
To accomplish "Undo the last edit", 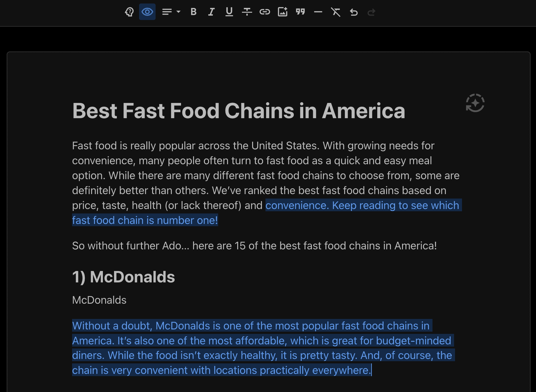I will pos(353,12).
